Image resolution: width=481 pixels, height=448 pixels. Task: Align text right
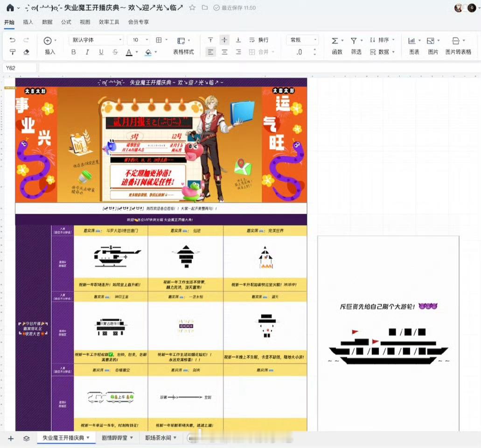[238, 52]
